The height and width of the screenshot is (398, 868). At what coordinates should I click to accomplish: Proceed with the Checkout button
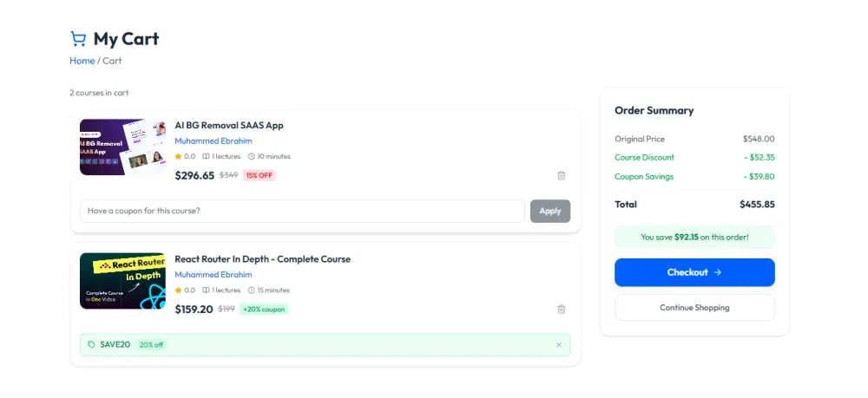pyautogui.click(x=694, y=272)
